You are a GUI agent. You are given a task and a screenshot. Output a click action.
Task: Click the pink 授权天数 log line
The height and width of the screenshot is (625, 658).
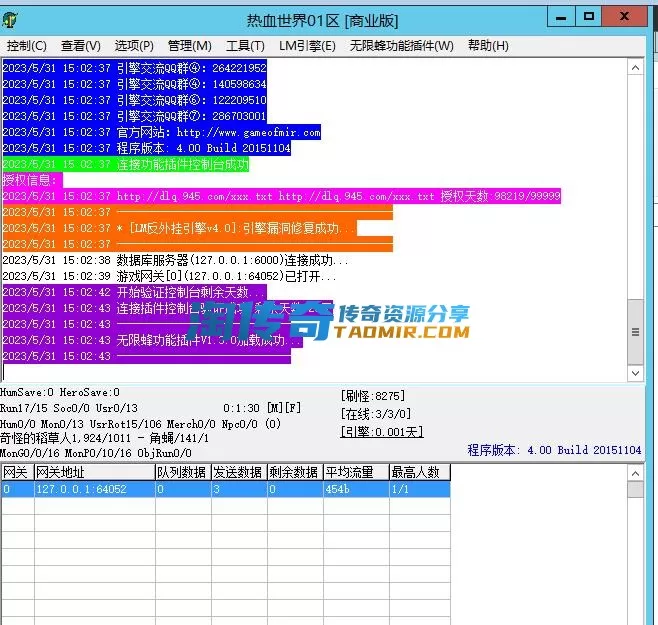pos(282,196)
